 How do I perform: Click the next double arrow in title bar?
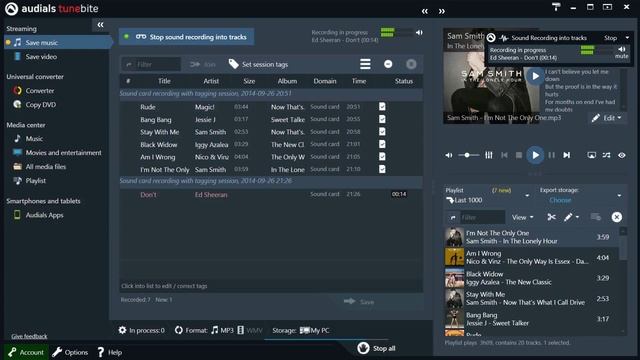click(442, 11)
